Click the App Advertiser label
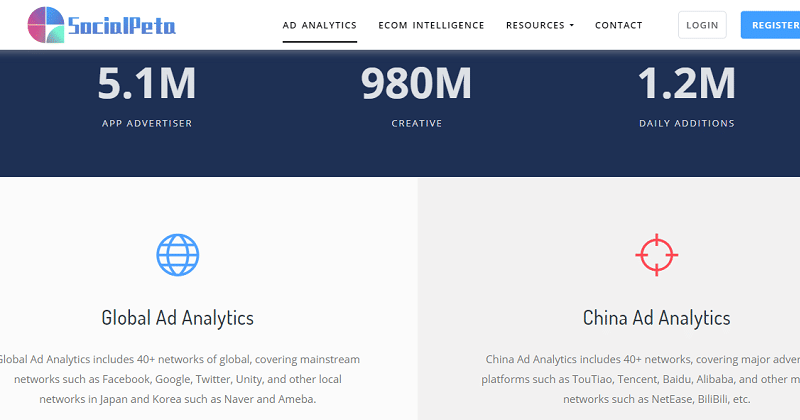Image resolution: width=800 pixels, height=420 pixels. (147, 124)
